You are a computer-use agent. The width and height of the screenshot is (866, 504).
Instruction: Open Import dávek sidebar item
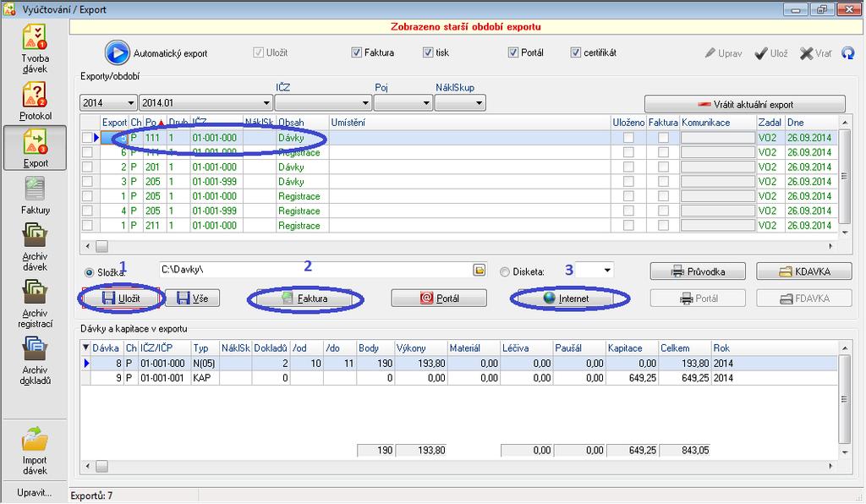click(x=35, y=451)
